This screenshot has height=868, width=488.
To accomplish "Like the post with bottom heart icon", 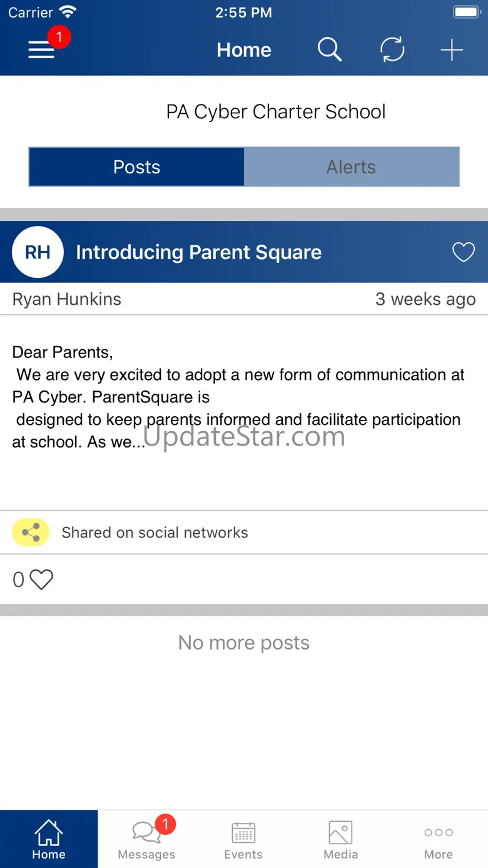I will [41, 580].
